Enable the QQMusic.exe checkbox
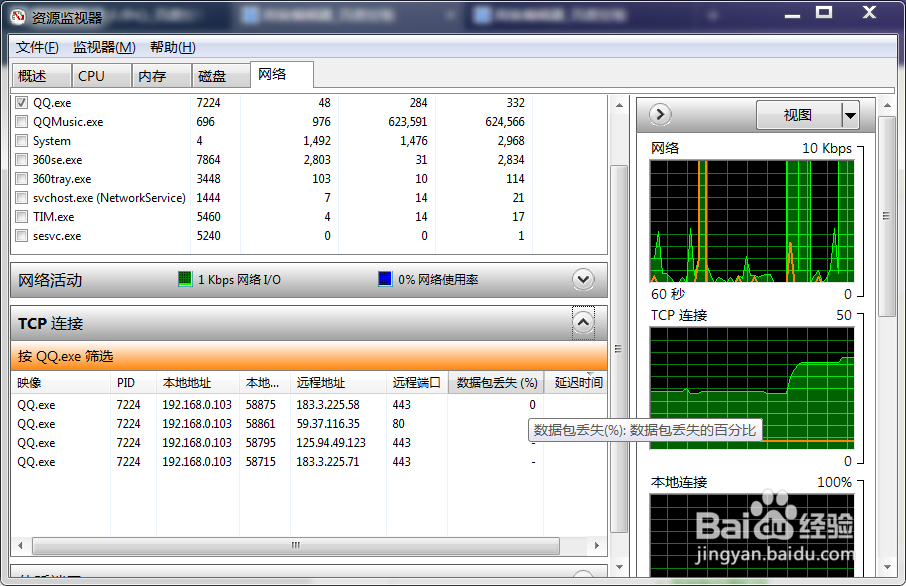This screenshot has height=586, width=906. (21, 121)
